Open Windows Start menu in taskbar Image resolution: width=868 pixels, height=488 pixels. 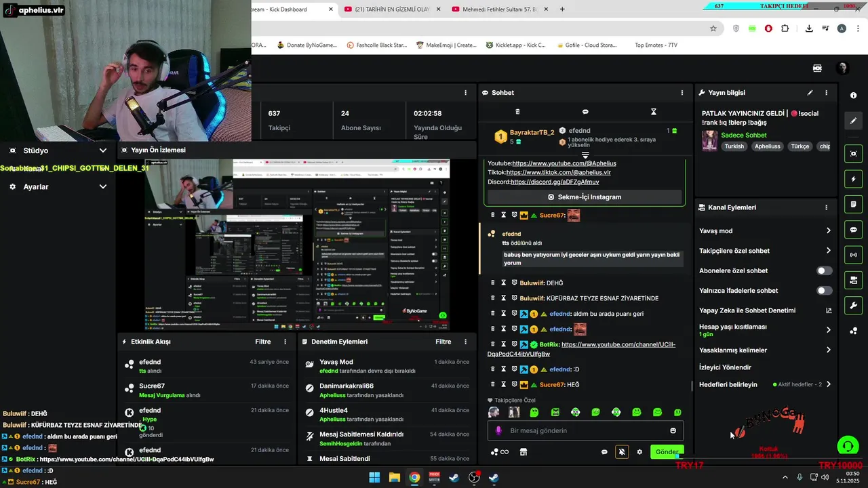pyautogui.click(x=374, y=477)
